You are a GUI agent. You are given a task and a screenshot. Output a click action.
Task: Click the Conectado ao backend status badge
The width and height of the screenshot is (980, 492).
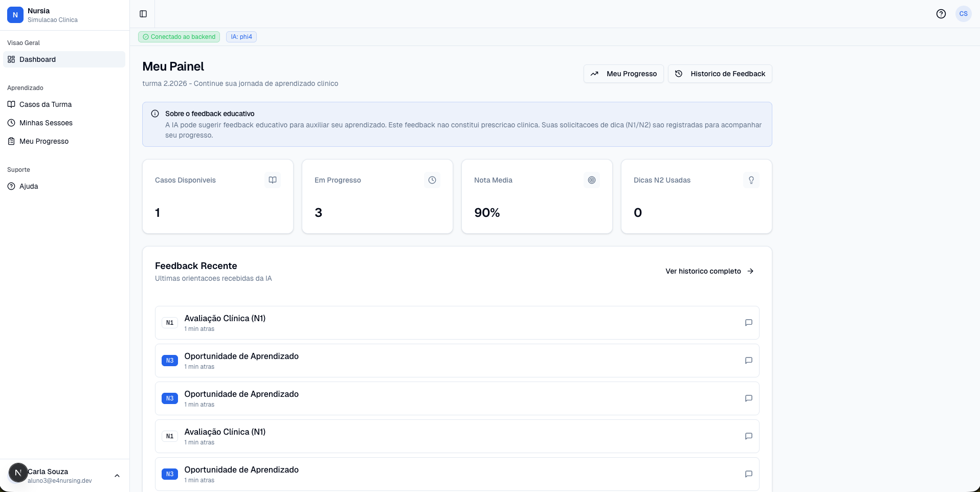click(179, 37)
